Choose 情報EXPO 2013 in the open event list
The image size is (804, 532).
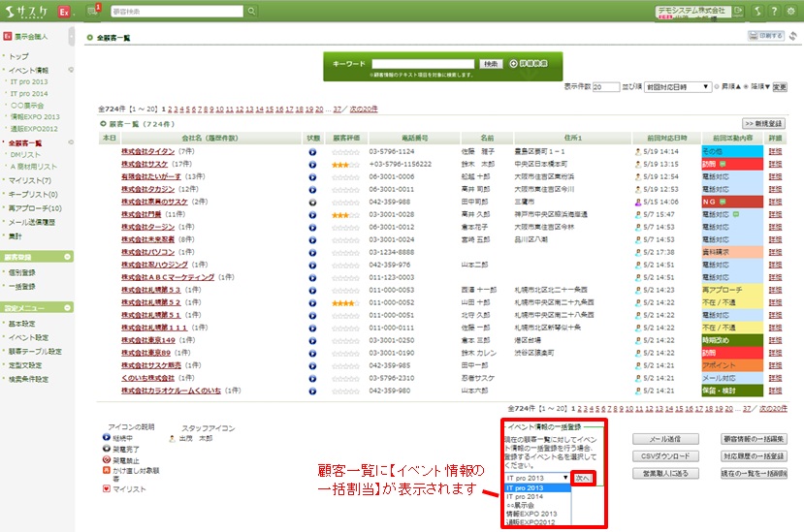[532, 513]
